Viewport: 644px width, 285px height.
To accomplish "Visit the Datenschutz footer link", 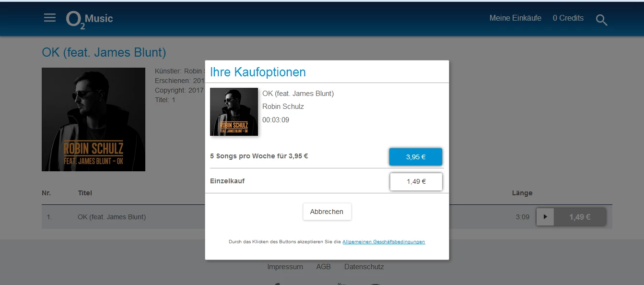I will (x=364, y=267).
